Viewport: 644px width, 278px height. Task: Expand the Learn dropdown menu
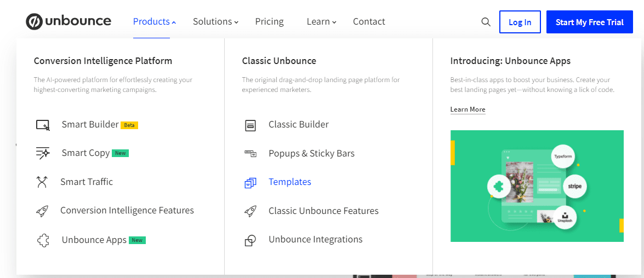322,22
